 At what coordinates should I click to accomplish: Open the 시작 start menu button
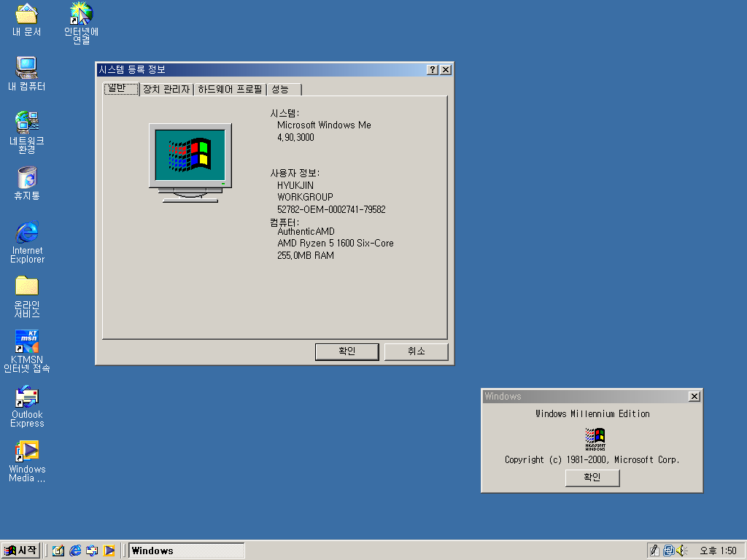20,551
